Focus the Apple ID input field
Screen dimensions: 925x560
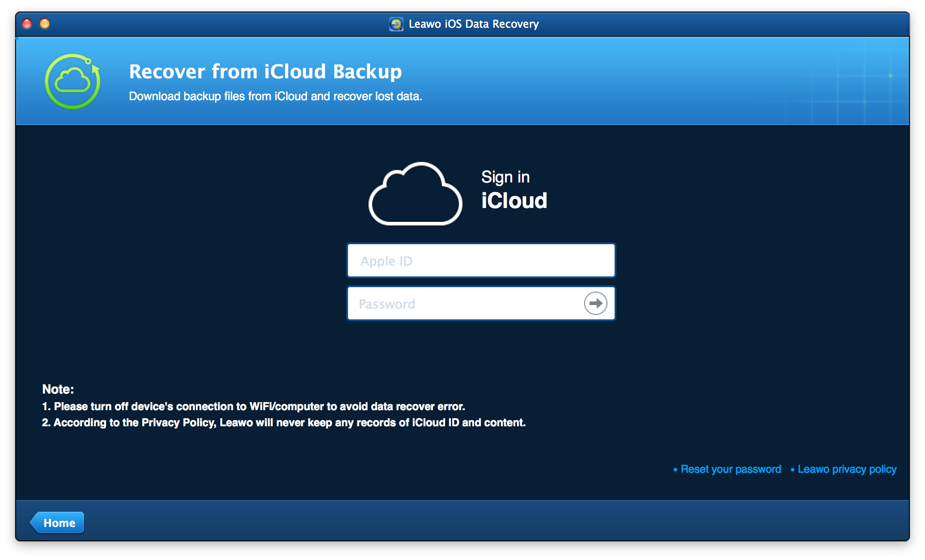[481, 261]
